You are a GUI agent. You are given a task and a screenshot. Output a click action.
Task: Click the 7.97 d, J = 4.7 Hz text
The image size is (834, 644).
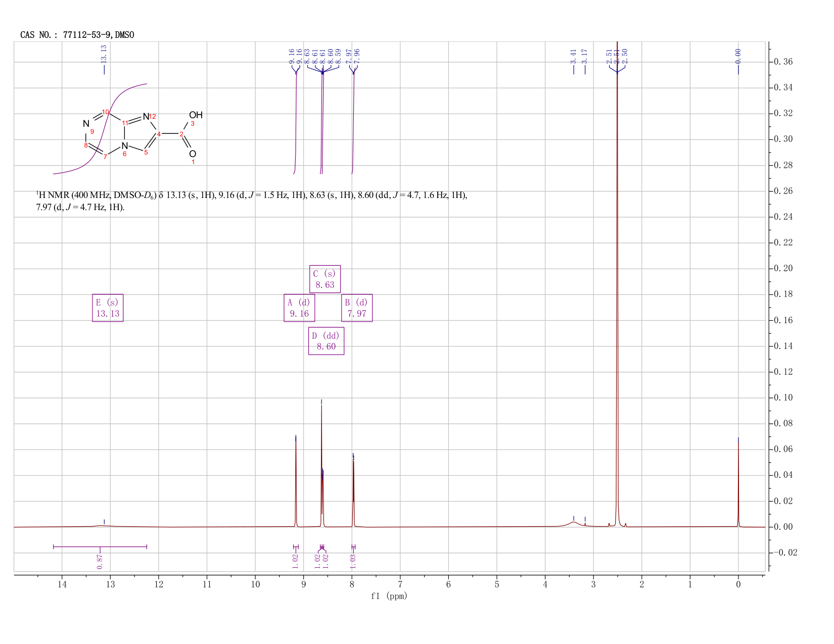[x=80, y=207]
